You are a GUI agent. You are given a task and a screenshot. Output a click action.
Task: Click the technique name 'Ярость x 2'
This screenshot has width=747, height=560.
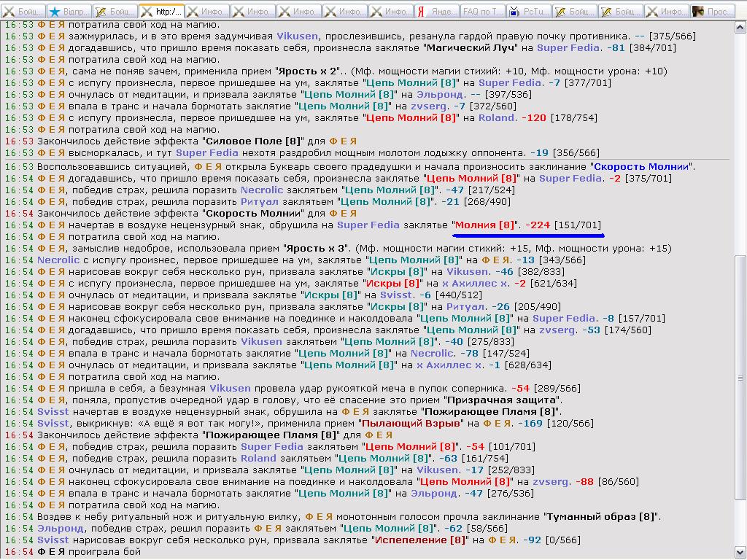click(307, 71)
